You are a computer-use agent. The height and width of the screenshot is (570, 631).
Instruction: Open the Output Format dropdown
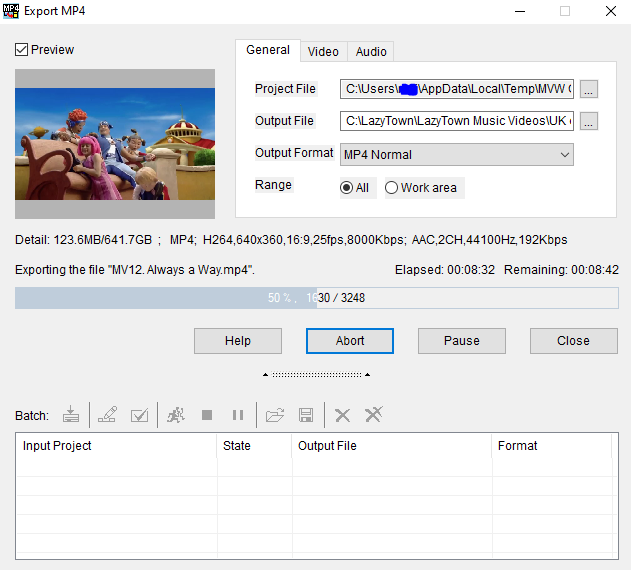457,155
